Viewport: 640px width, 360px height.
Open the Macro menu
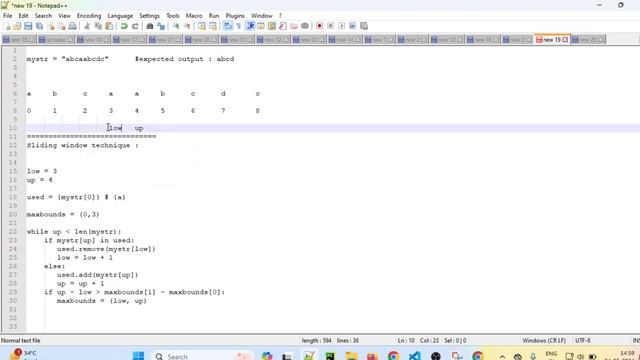click(194, 16)
